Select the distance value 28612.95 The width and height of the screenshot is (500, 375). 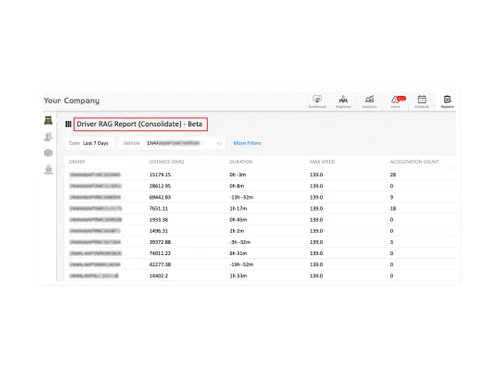pos(160,186)
